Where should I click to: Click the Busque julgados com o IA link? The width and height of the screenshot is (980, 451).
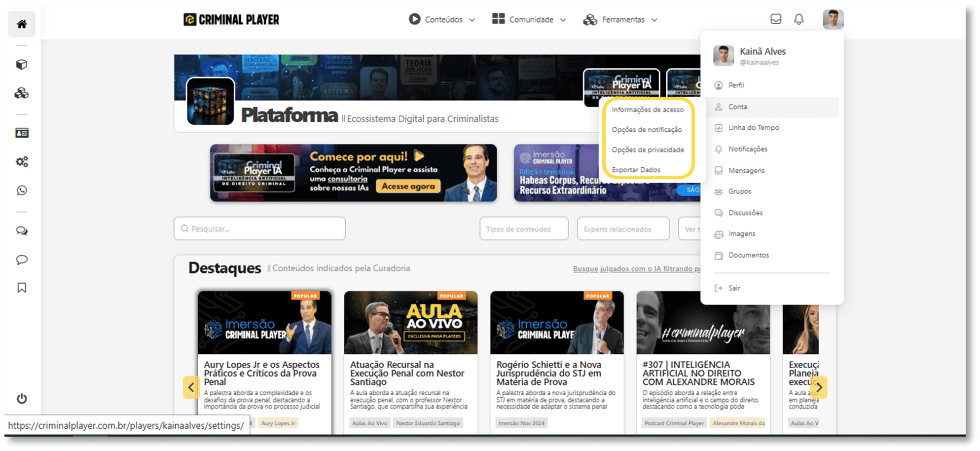pyautogui.click(x=636, y=269)
